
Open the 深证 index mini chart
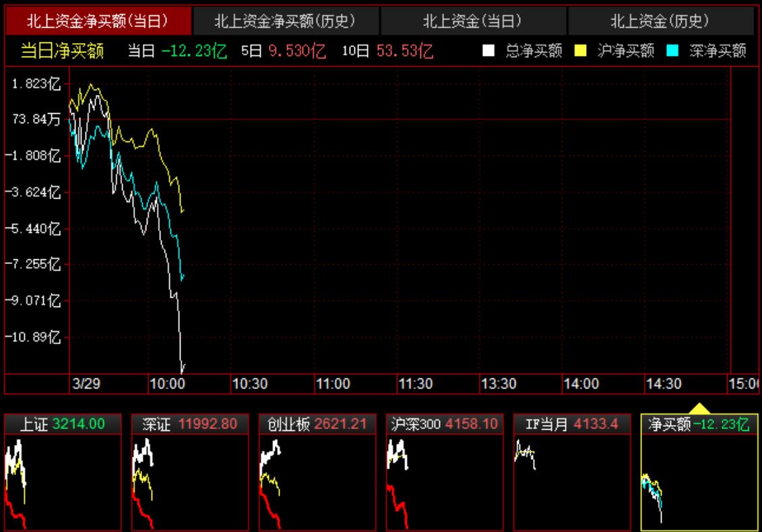(189, 471)
